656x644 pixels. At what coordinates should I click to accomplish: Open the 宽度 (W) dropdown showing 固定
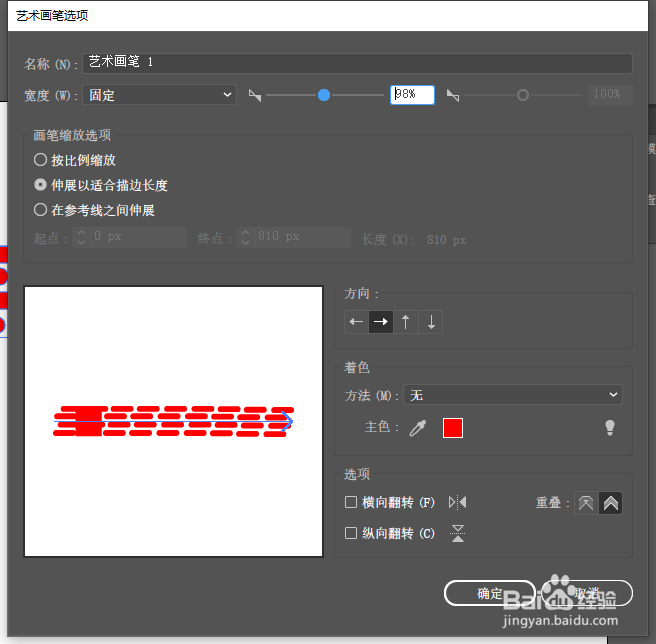(159, 95)
